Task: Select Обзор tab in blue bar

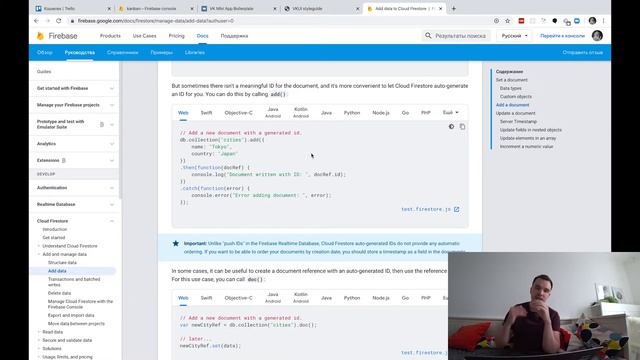Action: click(x=44, y=53)
